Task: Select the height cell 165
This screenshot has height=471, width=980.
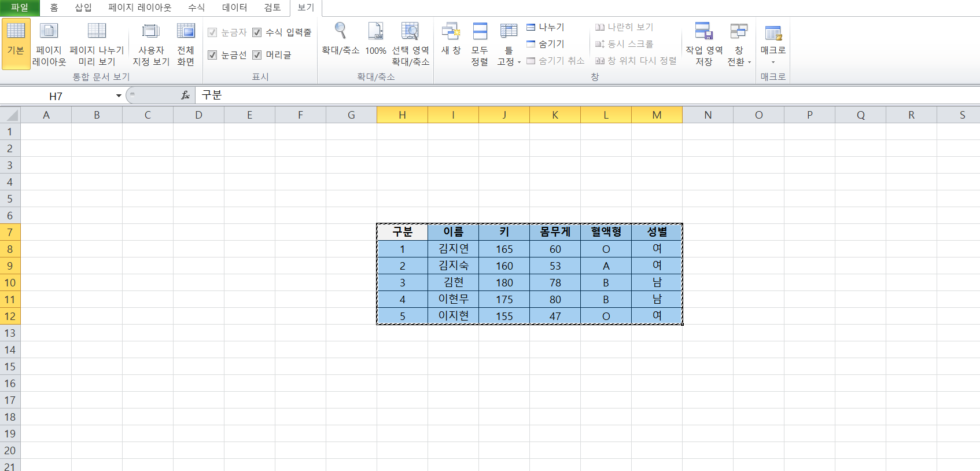Action: [504, 249]
